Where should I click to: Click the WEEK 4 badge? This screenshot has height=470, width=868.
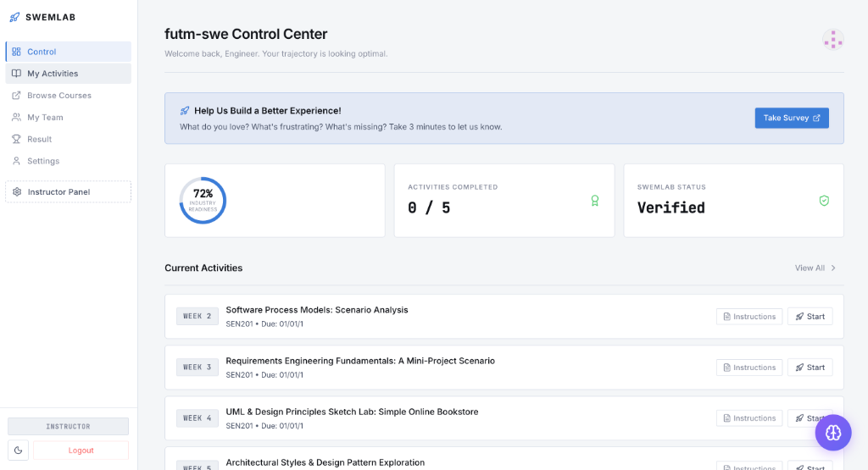pyautogui.click(x=197, y=418)
